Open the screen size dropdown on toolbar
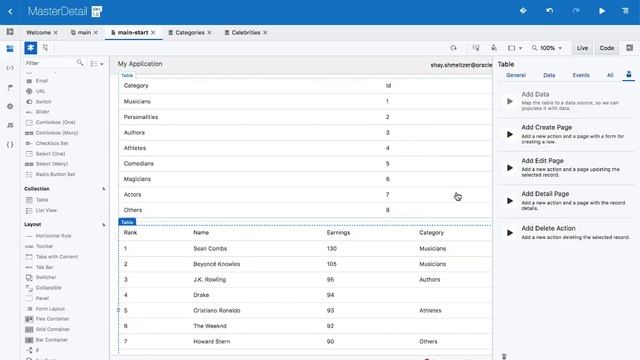This screenshot has height=360, width=640. coord(515,48)
